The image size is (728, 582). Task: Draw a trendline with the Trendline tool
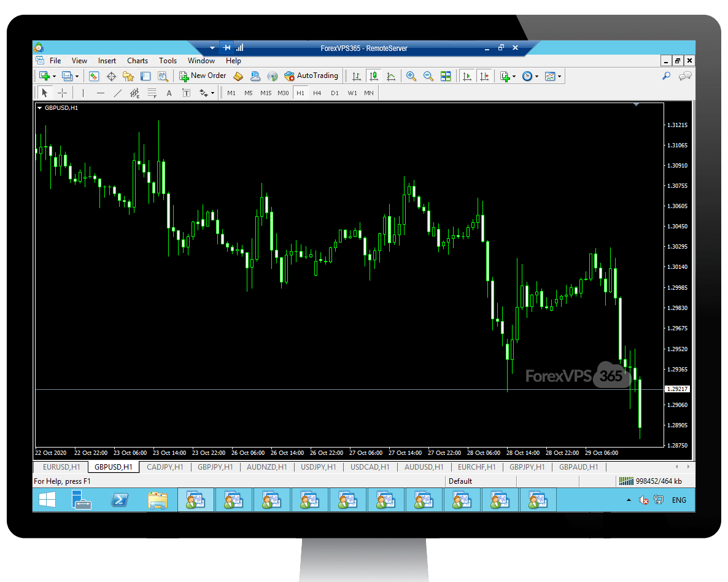118,93
